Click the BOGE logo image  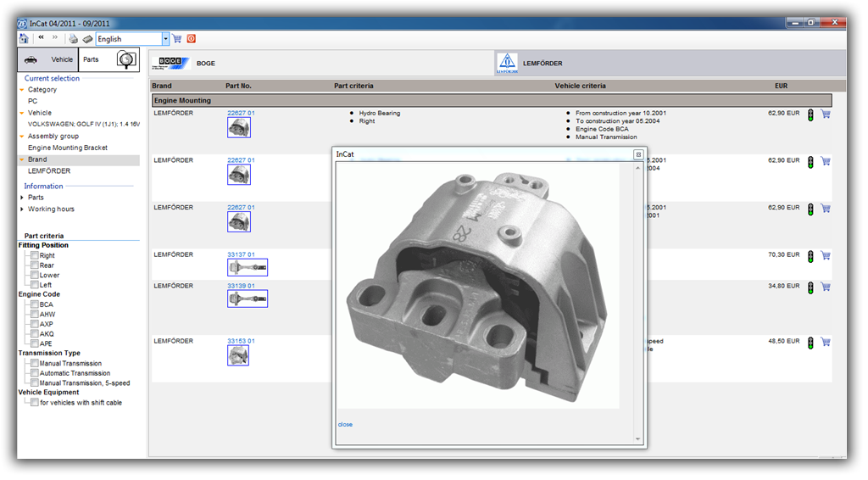coord(170,63)
